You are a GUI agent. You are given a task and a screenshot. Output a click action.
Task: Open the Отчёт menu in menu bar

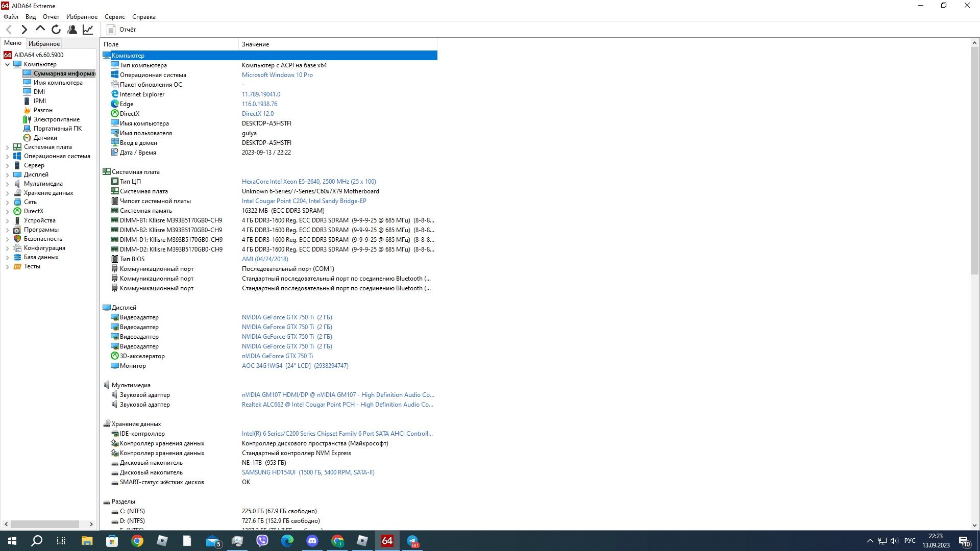point(51,16)
